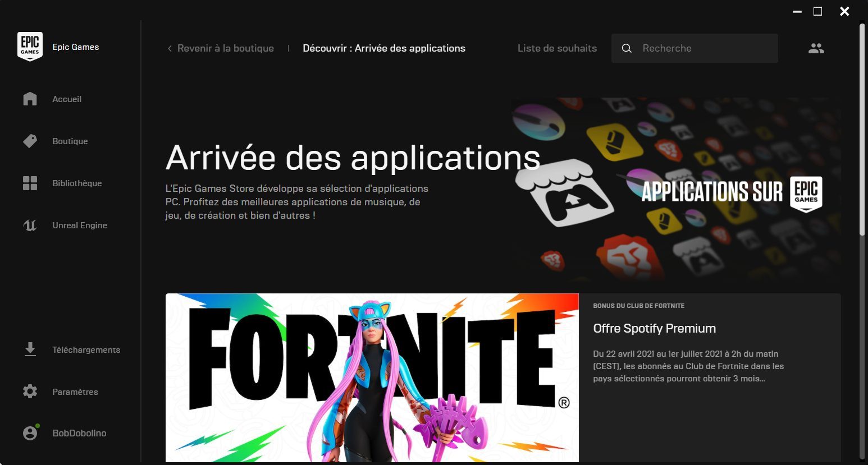Viewport: 868px width, 465px height.
Task: Click the vertical scrollbar thumb
Action: (862, 129)
